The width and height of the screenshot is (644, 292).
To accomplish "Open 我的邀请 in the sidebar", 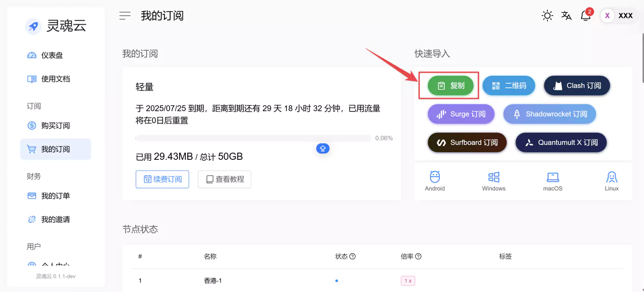I will tap(56, 219).
